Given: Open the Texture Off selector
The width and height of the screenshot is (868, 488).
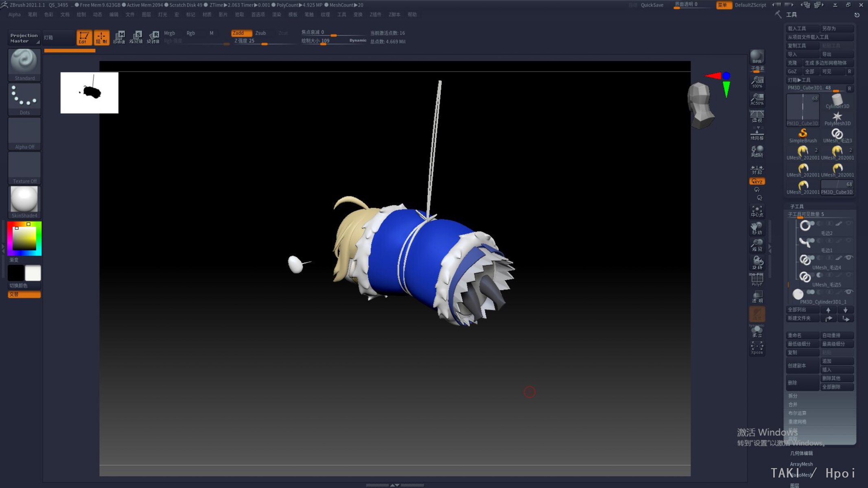Looking at the screenshot, I should tap(24, 168).
